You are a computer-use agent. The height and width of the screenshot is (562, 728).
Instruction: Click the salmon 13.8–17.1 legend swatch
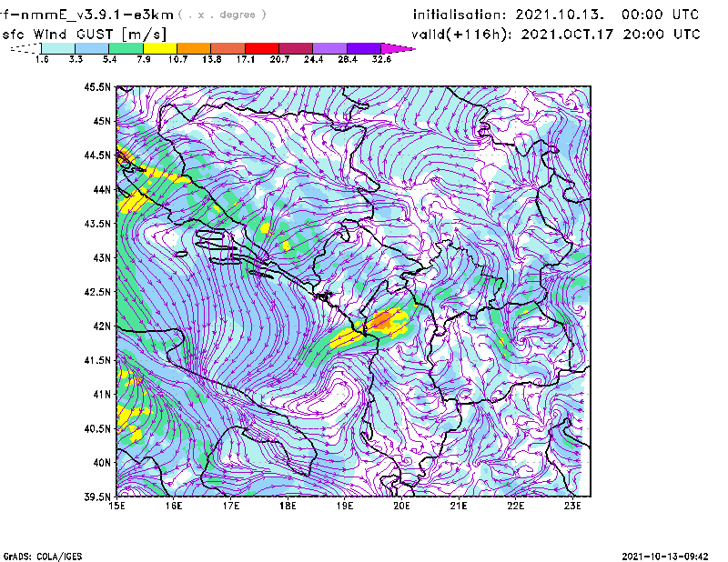pos(228,48)
